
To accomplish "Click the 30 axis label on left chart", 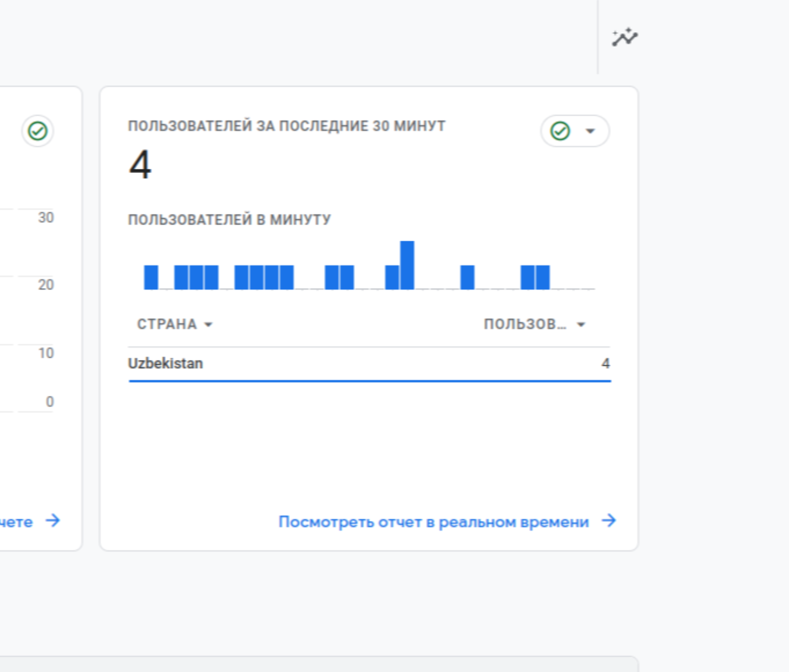I will coord(46,218).
